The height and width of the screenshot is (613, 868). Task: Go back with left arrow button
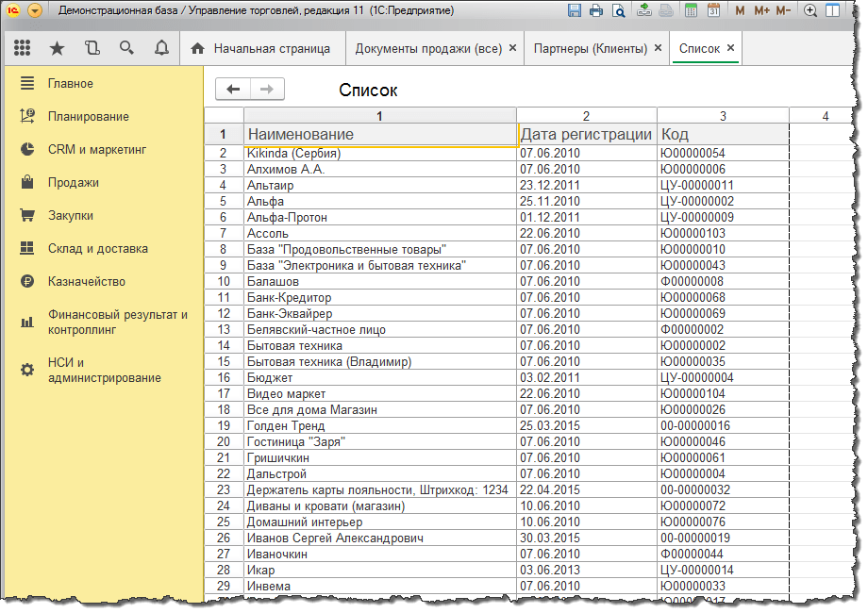pyautogui.click(x=233, y=89)
